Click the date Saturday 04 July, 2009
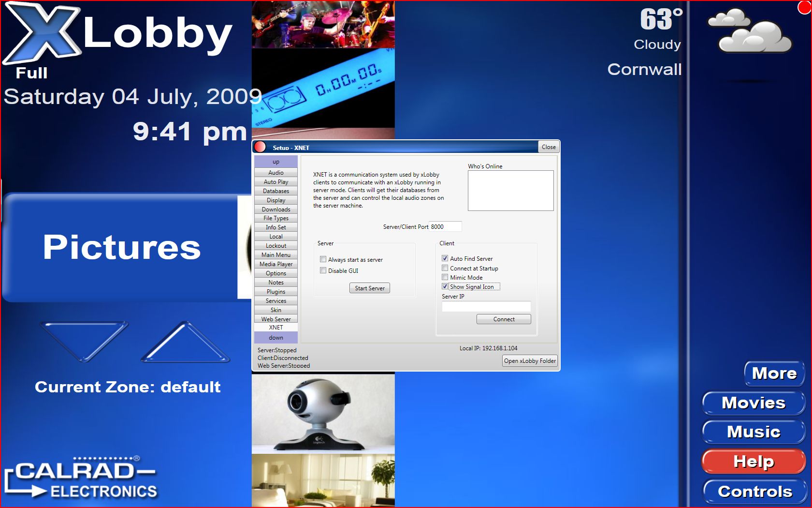The image size is (812, 508). pos(132,96)
